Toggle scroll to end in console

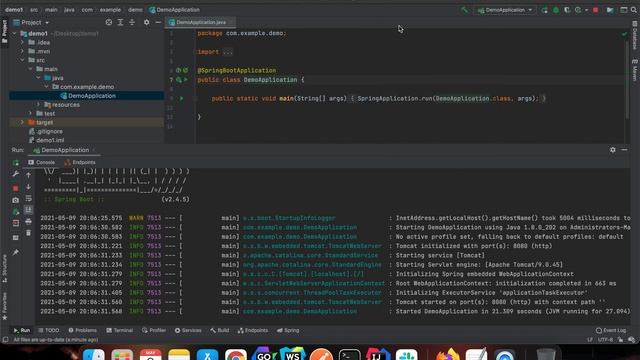pos(28,210)
